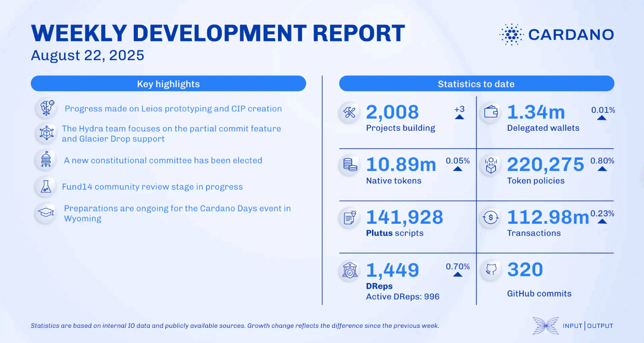Viewport: 644px width, 343px height.
Task: Click the up arrow under 0.01%
Action: coord(601,118)
